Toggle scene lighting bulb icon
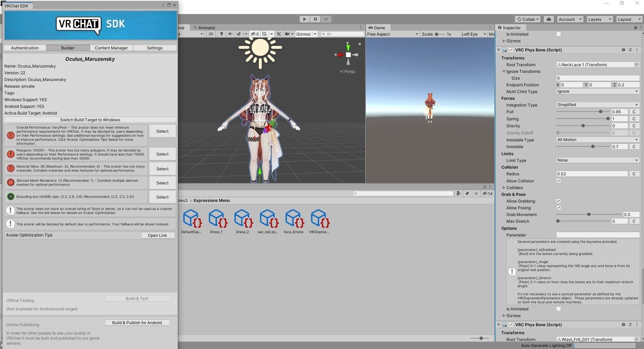Viewport: 644px width, 349px height. coord(221,34)
